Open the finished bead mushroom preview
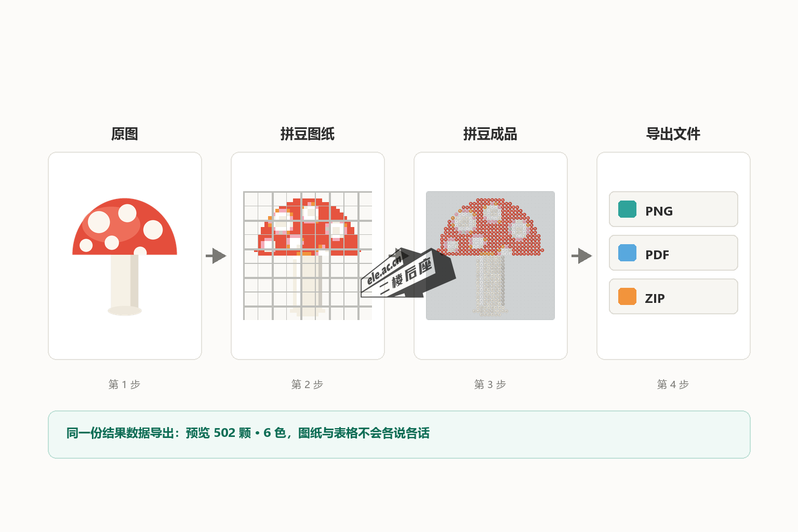The height and width of the screenshot is (532, 798). tap(490, 256)
